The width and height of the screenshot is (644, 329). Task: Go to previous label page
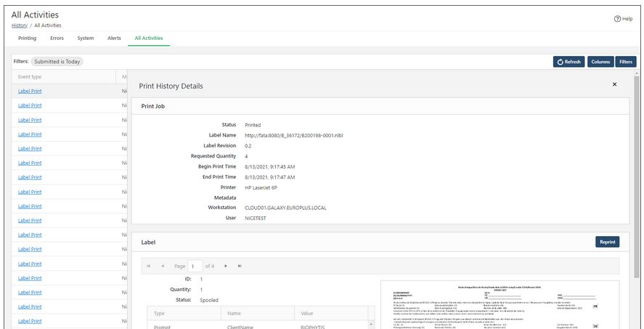163,266
